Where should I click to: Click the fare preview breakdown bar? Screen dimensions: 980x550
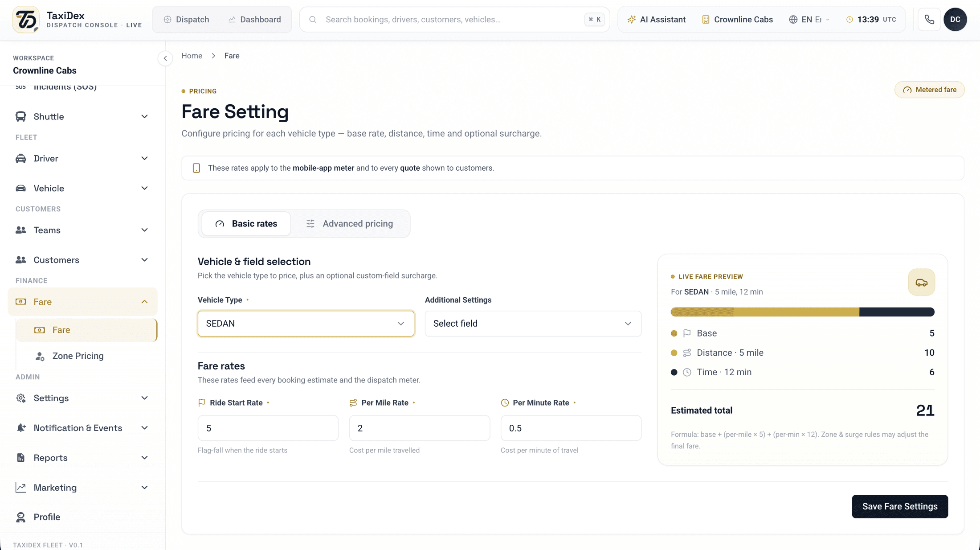[x=802, y=312]
